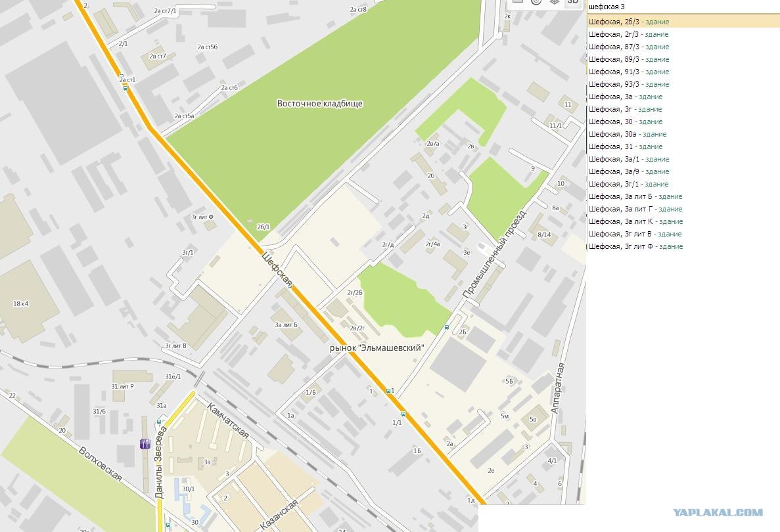Click the рынок "Эльмашевский" map label
Viewport: 780px width, 532px height.
point(377,347)
